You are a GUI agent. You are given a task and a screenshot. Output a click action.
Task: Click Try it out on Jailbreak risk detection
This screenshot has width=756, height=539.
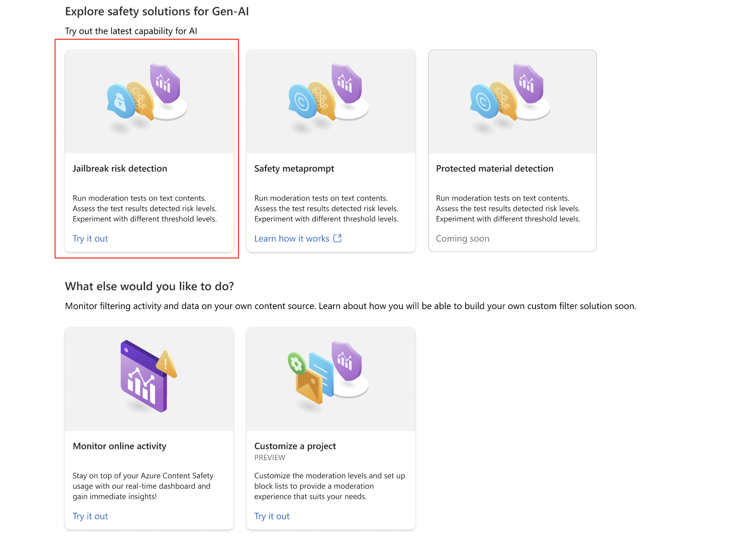[x=90, y=238]
